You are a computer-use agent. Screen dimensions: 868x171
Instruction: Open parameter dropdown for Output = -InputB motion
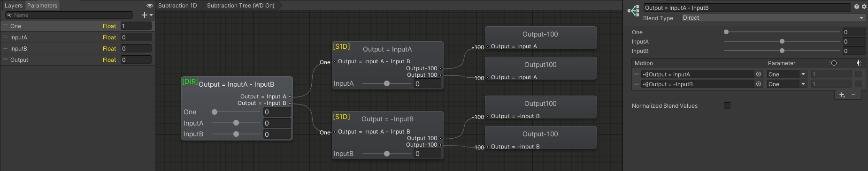[x=787, y=84]
